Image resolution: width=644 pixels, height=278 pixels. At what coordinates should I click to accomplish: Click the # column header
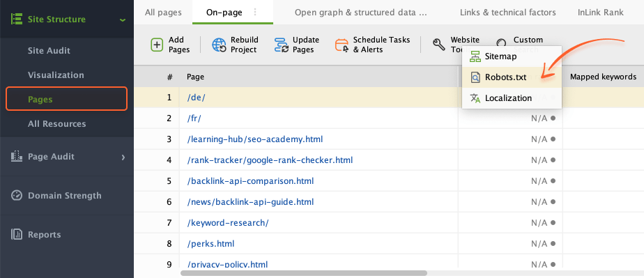[169, 77]
